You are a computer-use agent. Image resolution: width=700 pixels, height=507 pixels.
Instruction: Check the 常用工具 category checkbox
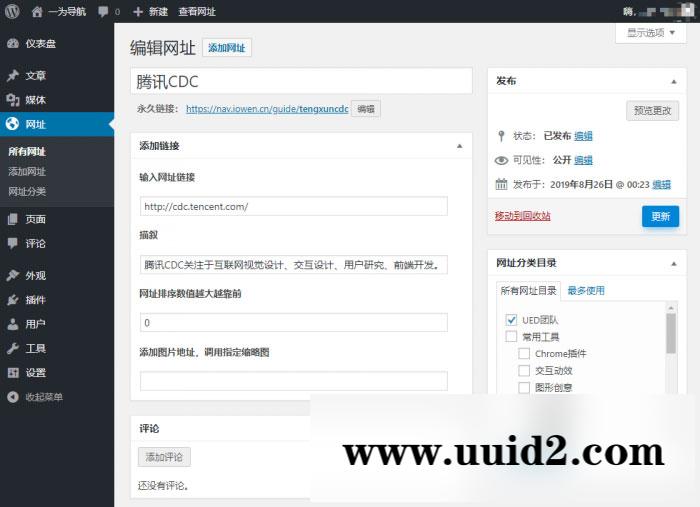click(511, 336)
